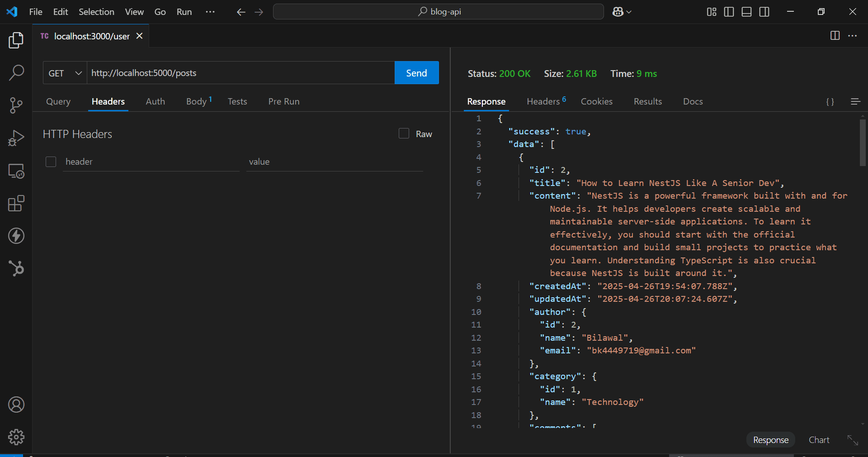
Task: Switch to the Auth tab
Action: pos(156,102)
